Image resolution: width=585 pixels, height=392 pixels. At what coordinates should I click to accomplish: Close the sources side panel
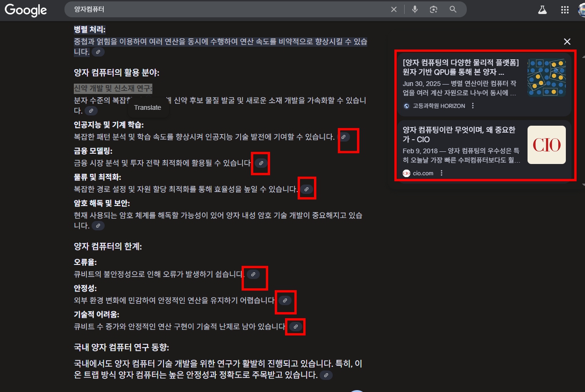(567, 42)
